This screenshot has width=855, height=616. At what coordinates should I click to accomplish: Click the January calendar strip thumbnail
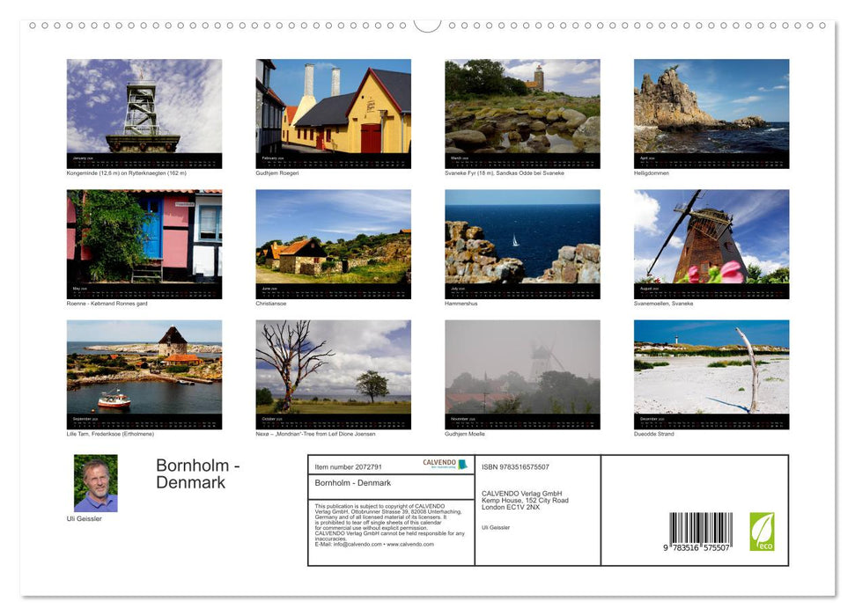144,161
